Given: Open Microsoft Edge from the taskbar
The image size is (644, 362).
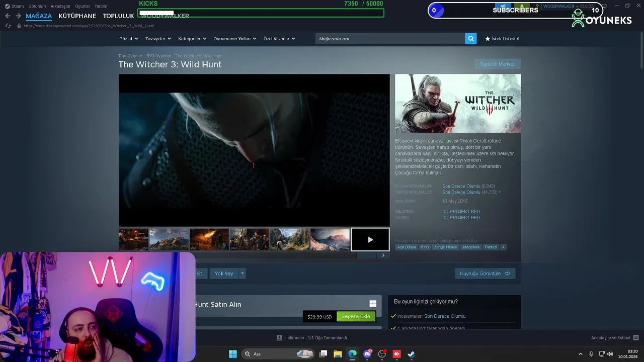Looking at the screenshot, I should pos(353,354).
